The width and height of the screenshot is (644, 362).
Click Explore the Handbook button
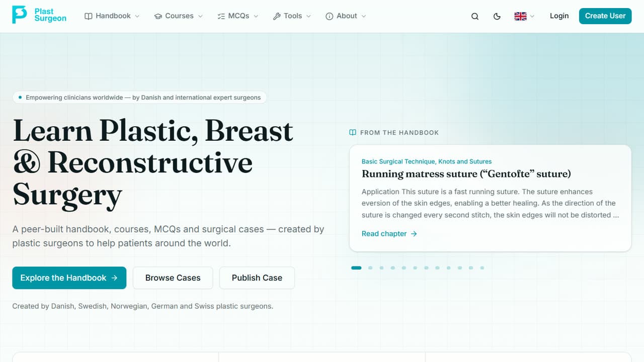point(69,278)
